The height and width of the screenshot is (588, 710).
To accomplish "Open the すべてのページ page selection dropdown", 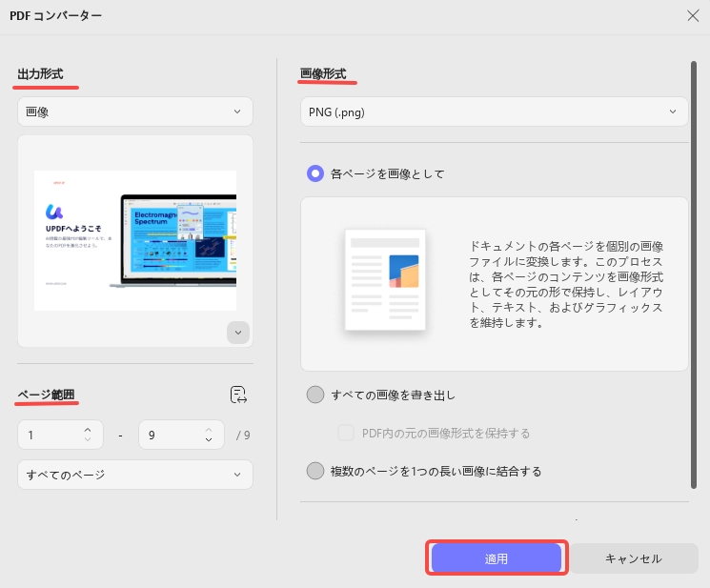I will click(x=135, y=475).
